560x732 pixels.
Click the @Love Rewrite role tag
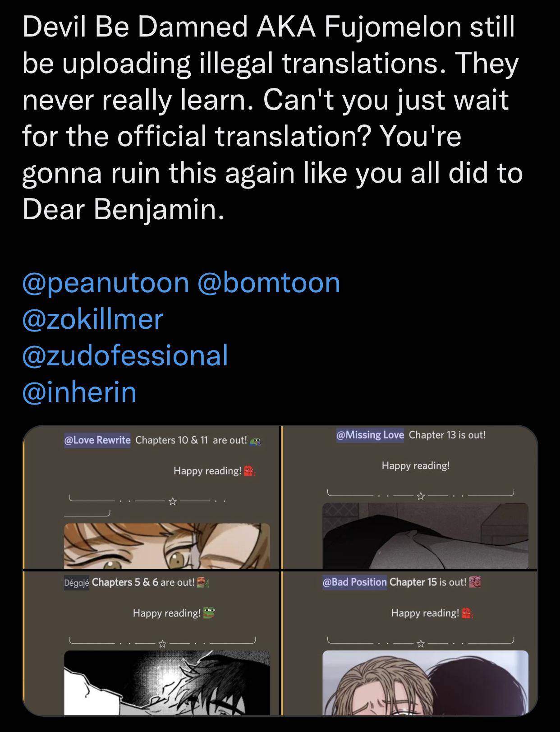97,440
